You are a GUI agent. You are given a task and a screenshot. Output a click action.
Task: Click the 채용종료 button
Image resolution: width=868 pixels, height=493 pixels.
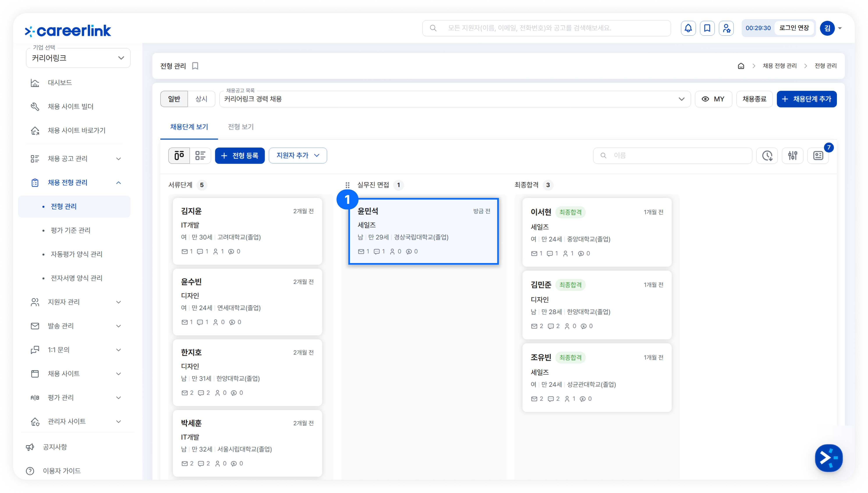pyautogui.click(x=754, y=99)
